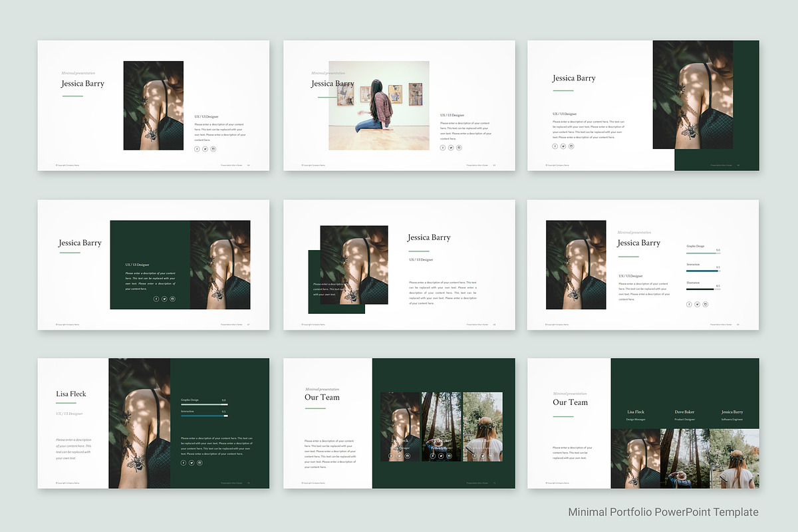Screen dimensions: 798x532
Task: Click the Graphic Design bar beside Jessica Barry
Action: click(x=703, y=253)
